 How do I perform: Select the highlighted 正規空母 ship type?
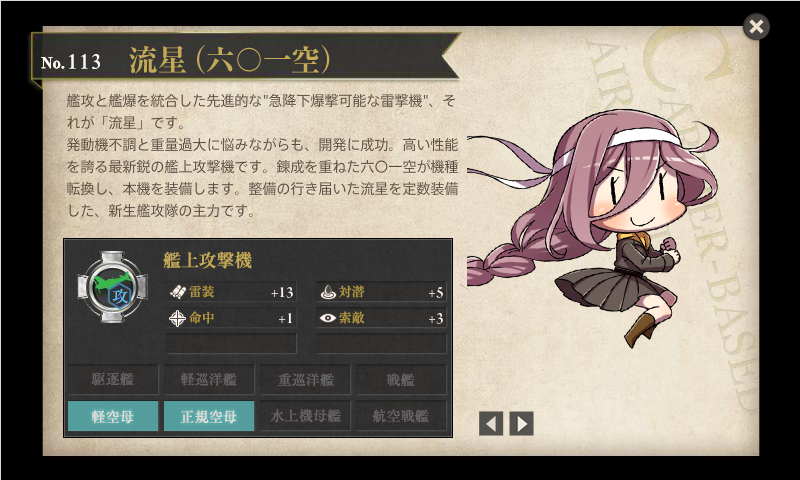(x=209, y=416)
